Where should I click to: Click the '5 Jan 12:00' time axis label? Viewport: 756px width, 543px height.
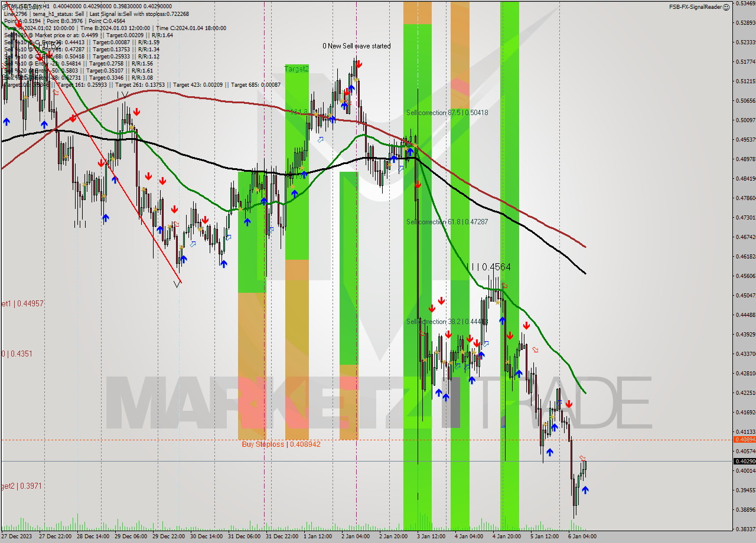click(544, 537)
